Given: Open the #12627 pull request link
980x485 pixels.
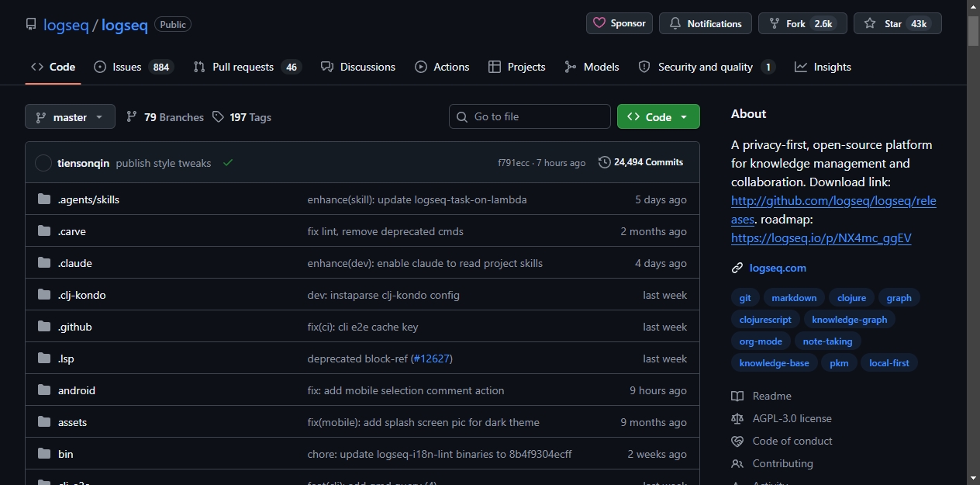Looking at the screenshot, I should [x=431, y=359].
